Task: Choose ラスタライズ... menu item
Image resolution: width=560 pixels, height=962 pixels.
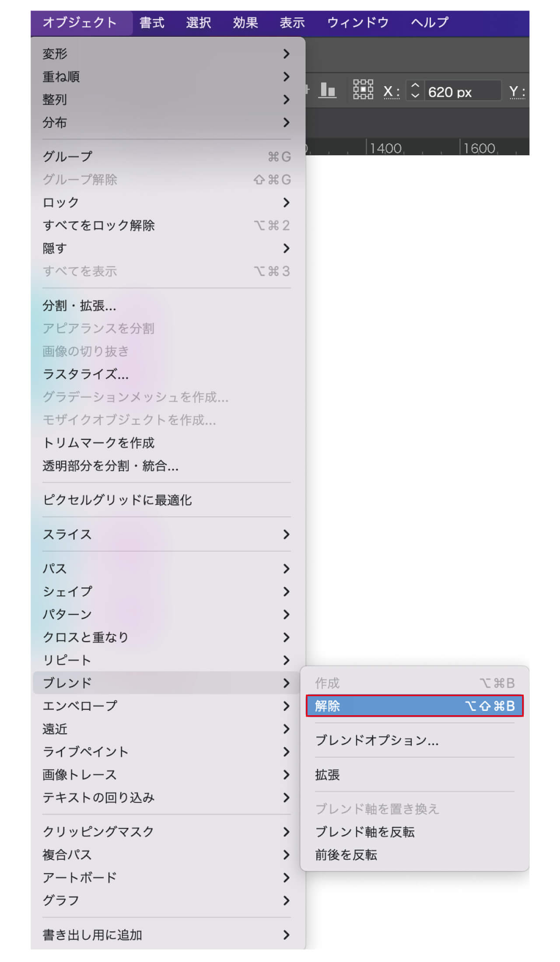Action: 166,374
